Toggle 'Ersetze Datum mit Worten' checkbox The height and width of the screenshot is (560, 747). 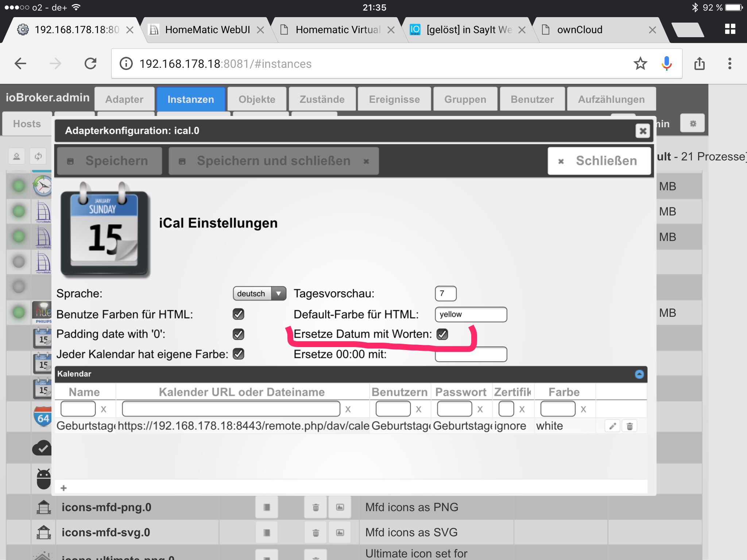[442, 334]
